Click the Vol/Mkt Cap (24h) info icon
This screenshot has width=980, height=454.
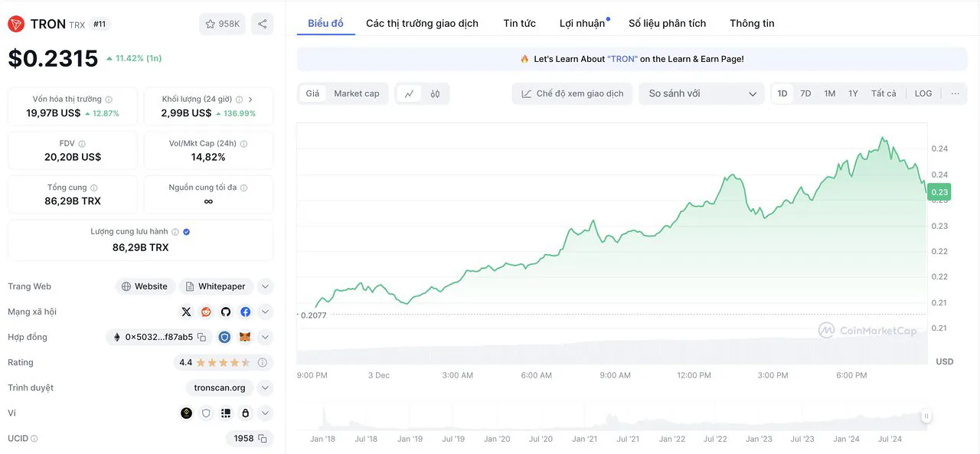pyautogui.click(x=244, y=144)
